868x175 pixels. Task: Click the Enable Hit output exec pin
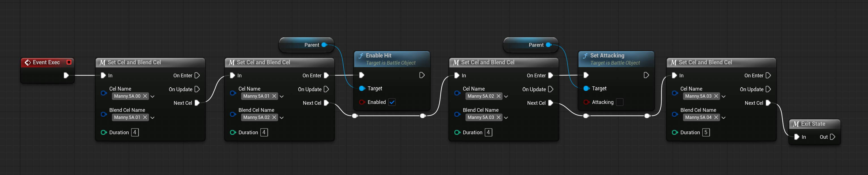422,75
